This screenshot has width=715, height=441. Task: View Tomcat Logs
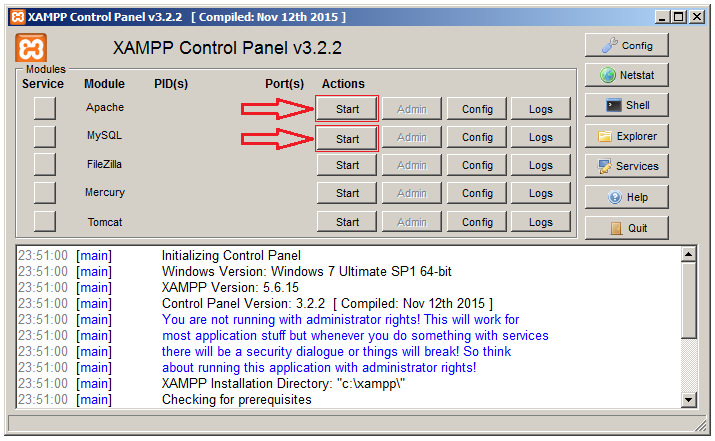point(541,222)
